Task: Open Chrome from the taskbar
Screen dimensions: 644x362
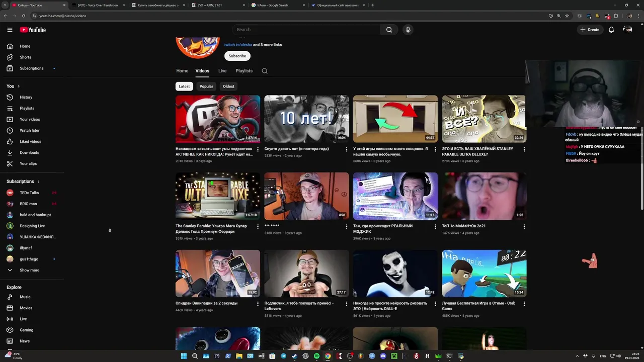Action: pyautogui.click(x=328, y=356)
